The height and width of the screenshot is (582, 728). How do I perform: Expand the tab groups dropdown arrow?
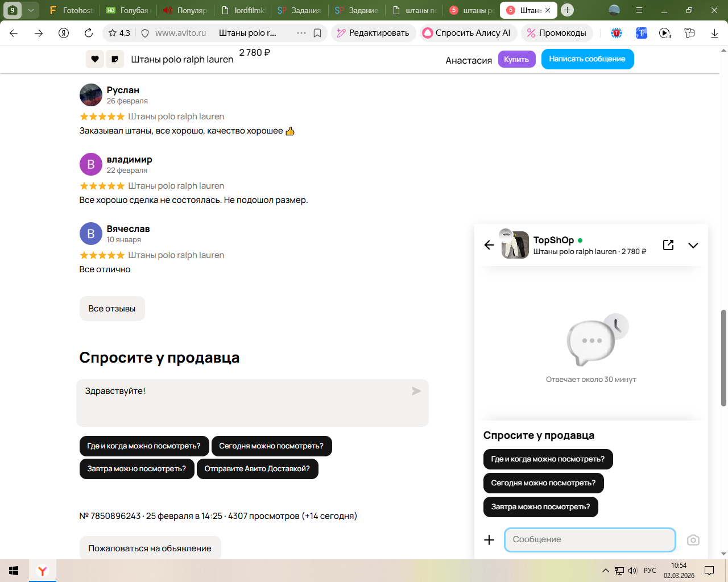[x=31, y=10]
